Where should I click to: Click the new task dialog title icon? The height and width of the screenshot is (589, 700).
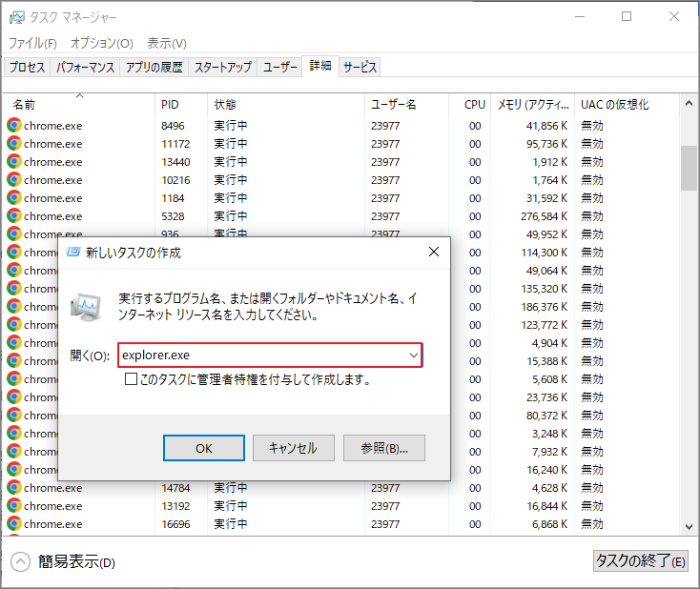pyautogui.click(x=73, y=253)
